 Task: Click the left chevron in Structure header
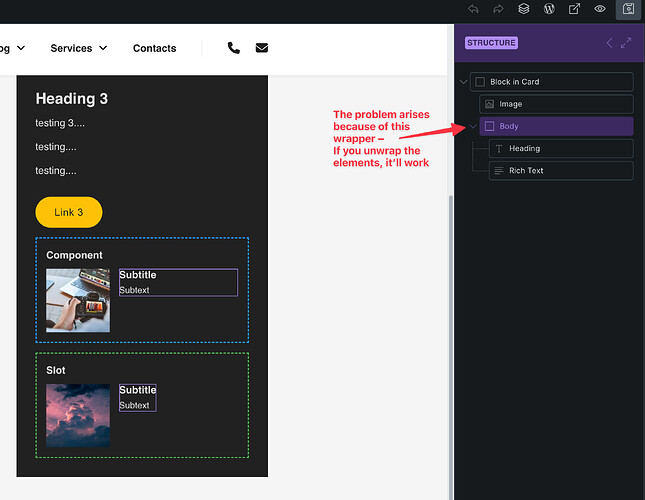pos(609,43)
